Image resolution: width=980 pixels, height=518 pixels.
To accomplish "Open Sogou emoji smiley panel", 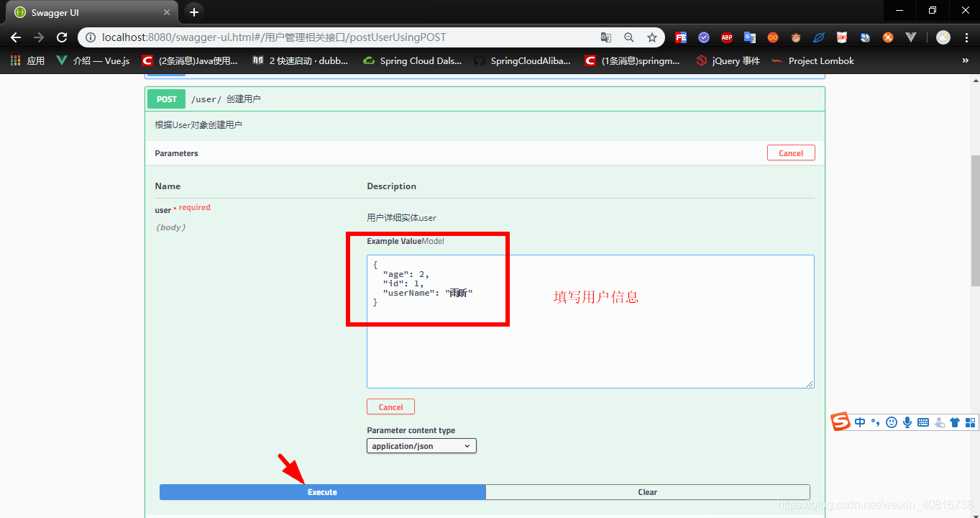I will (892, 423).
